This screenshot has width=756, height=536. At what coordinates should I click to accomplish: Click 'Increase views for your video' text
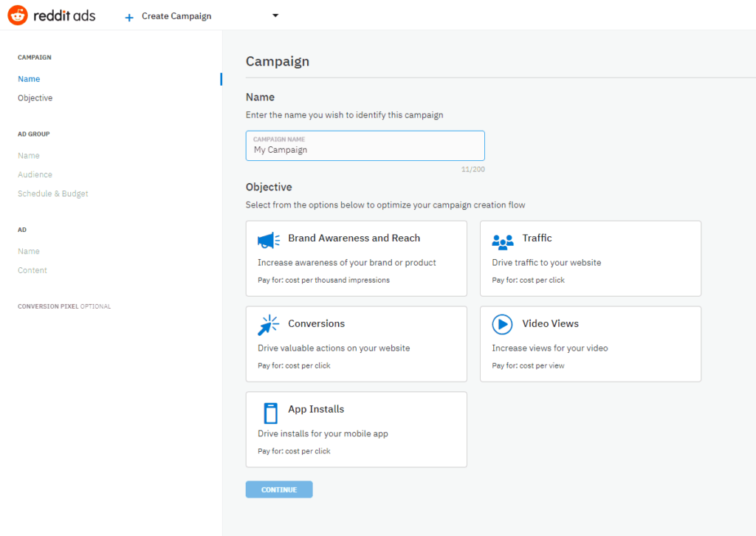549,348
